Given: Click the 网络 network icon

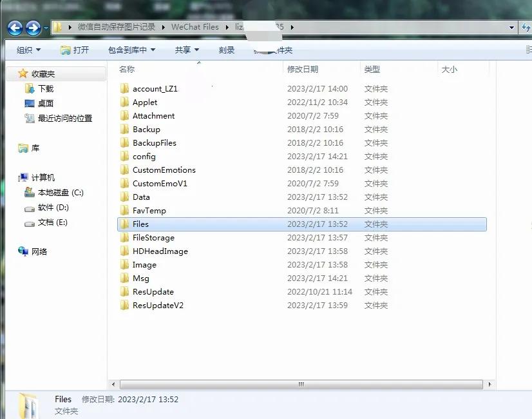Looking at the screenshot, I should 23,251.
